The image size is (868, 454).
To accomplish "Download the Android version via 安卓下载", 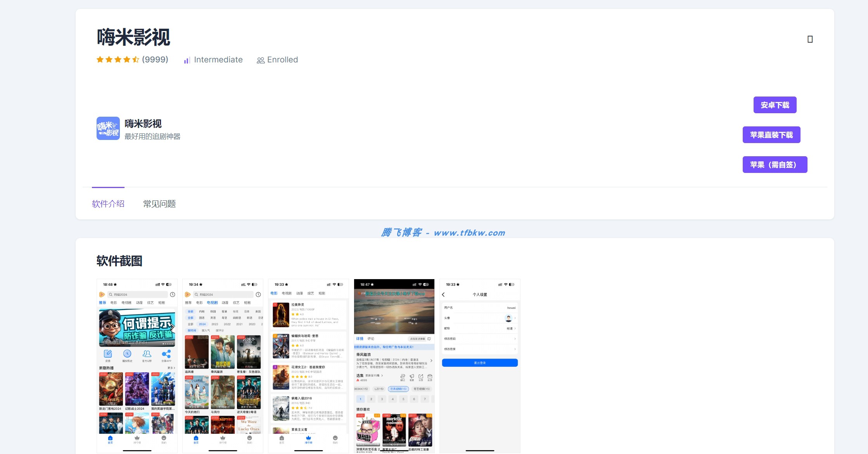I will click(775, 105).
